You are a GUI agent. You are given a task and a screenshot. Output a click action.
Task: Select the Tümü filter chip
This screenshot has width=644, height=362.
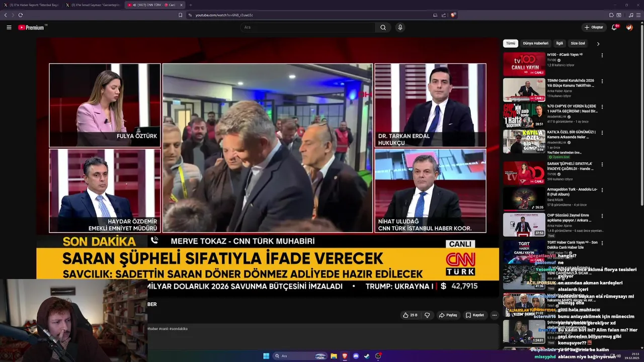tap(511, 43)
